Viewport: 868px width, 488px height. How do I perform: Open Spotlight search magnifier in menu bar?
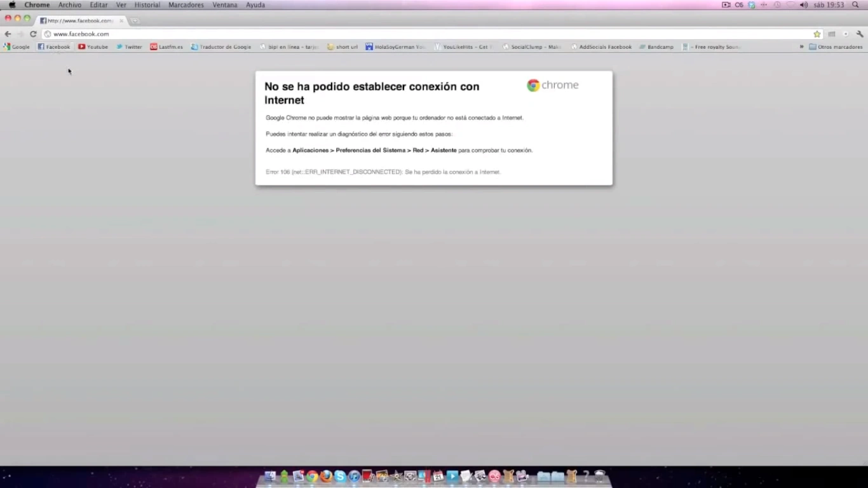855,4
